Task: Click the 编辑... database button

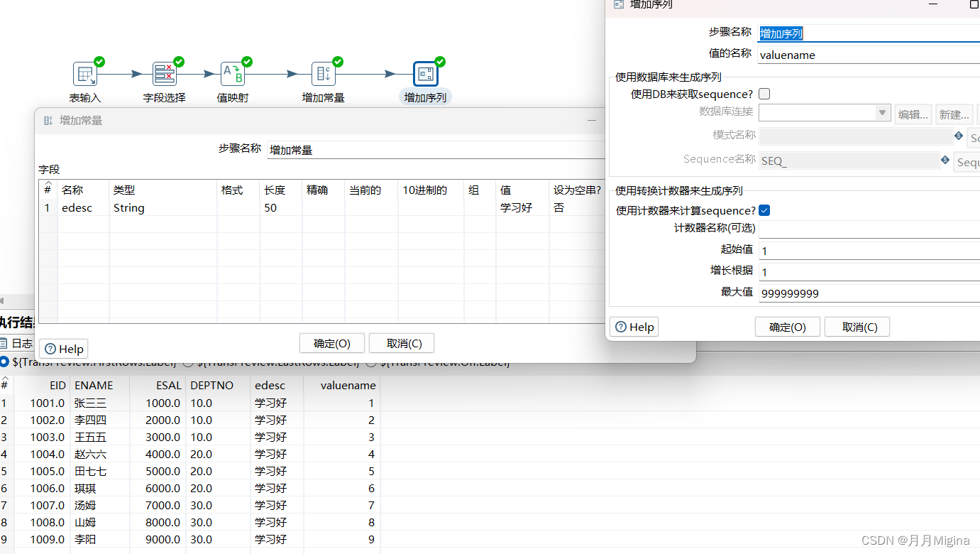Action: pyautogui.click(x=913, y=114)
